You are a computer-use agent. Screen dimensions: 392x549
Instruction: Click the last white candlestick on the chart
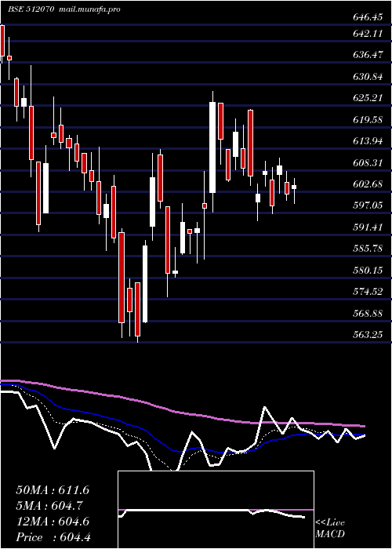click(294, 187)
